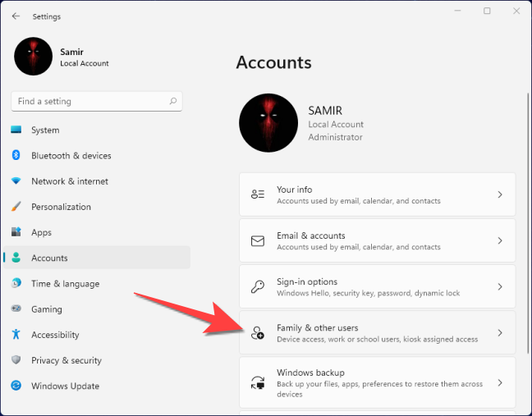Open the Windows backup title
Image resolution: width=532 pixels, height=416 pixels.
310,373
